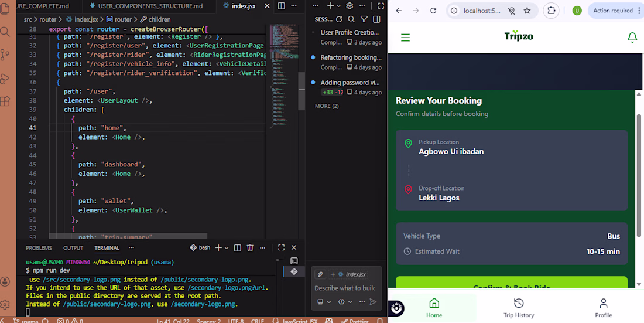Toggle the sessions panel layout icon
The height and width of the screenshot is (323, 644).
[x=376, y=19]
